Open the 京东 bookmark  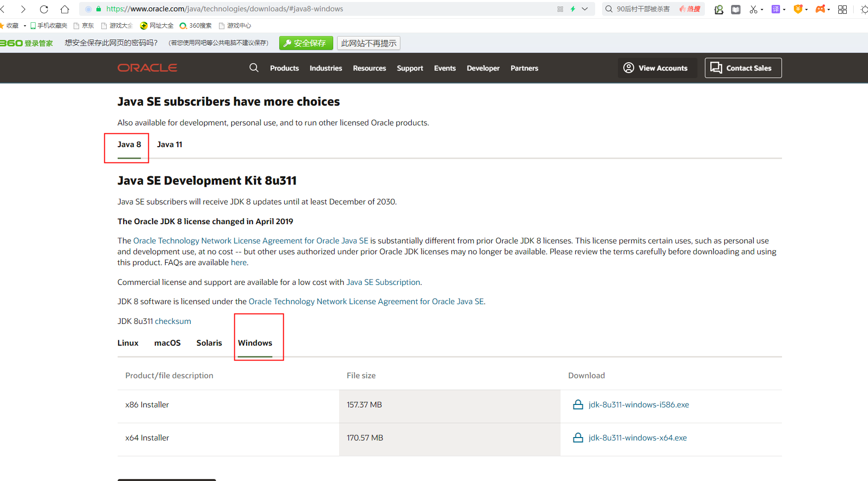(84, 26)
